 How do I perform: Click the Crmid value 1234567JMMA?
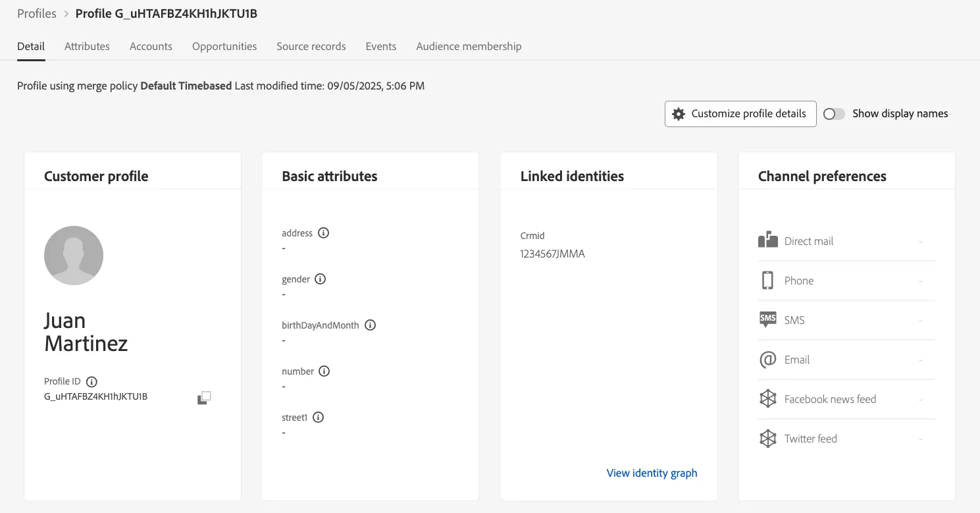tap(552, 254)
